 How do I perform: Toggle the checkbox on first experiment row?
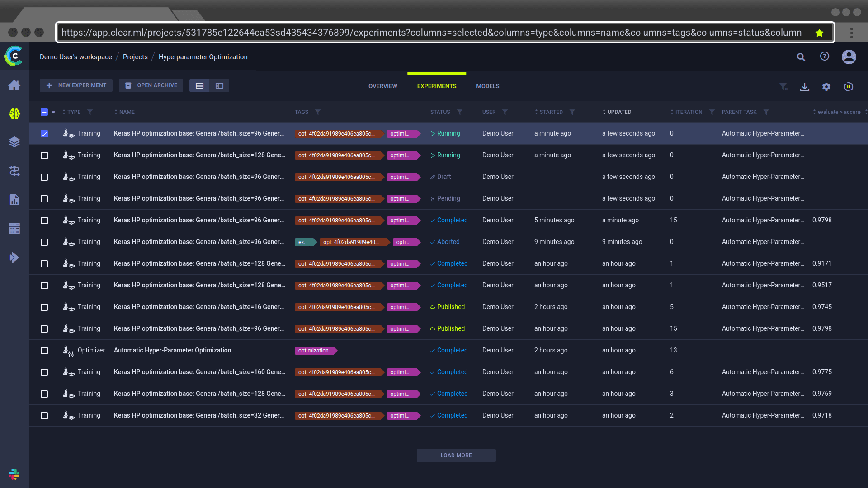tap(45, 133)
